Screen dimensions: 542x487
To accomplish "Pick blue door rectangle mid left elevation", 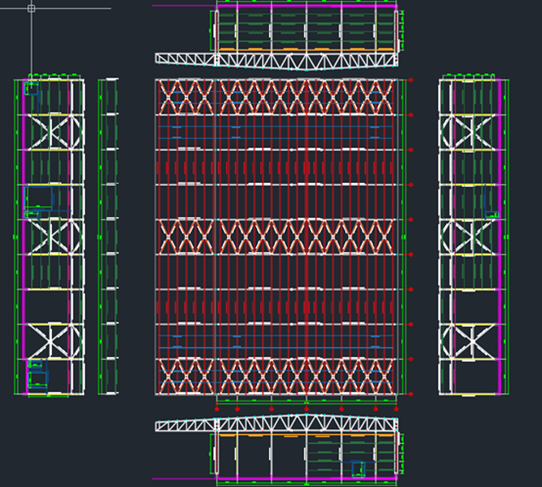I will click(x=39, y=198).
